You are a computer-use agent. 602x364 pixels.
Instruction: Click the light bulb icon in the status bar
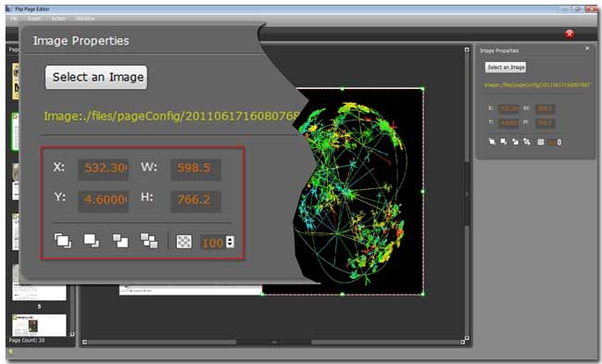click(x=11, y=352)
